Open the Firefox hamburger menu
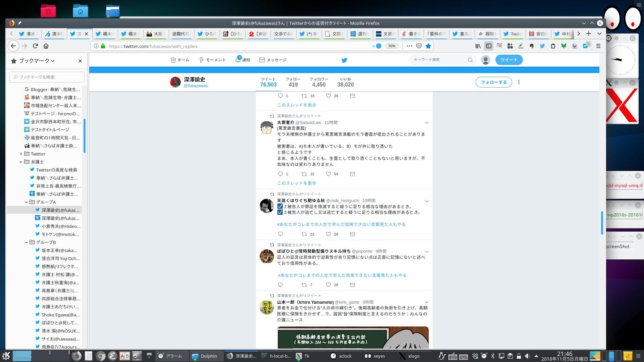Image resolution: width=644 pixels, height=362 pixels. [599, 46]
